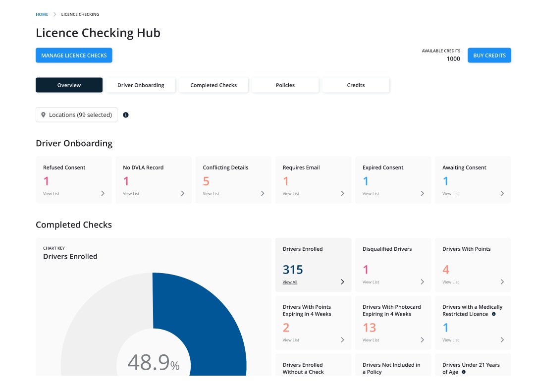535x392 pixels.
Task: Click the Drivers Enrolled Without a Check card title
Action: pyautogui.click(x=303, y=368)
